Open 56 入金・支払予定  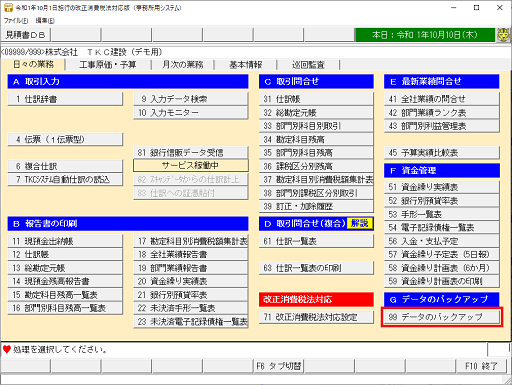click(x=442, y=241)
